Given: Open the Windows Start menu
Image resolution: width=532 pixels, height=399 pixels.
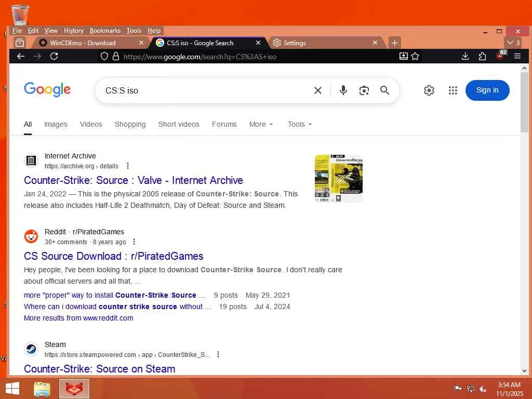Looking at the screenshot, I should coord(12,389).
